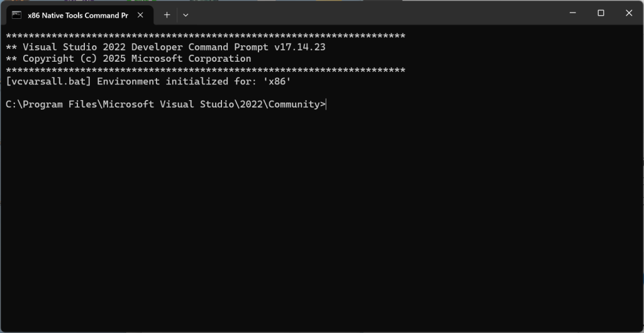
Task: Close the terminal window
Action: (629, 13)
